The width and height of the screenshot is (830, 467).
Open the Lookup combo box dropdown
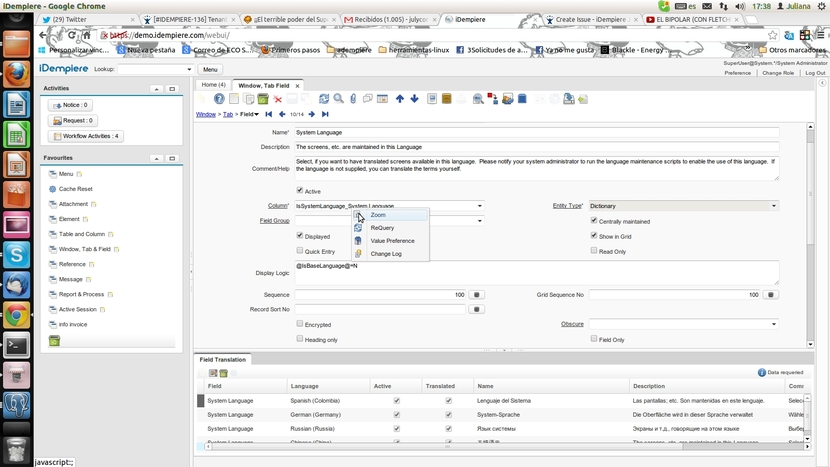[x=189, y=70]
